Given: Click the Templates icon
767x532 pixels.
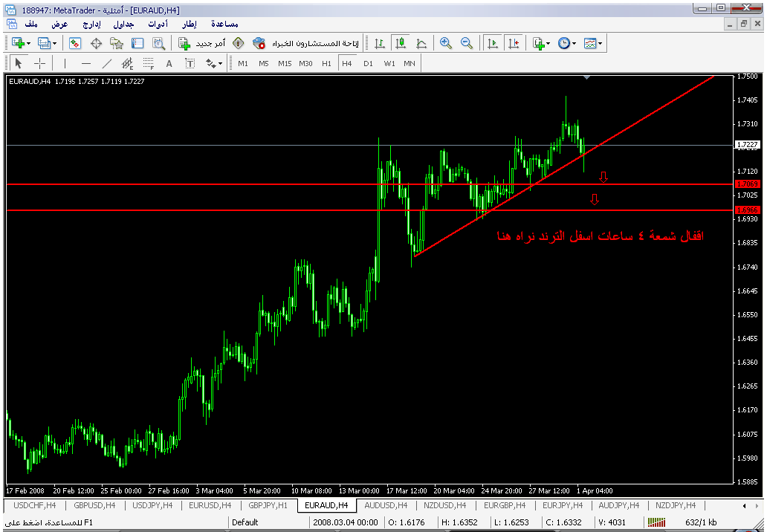Looking at the screenshot, I should [590, 43].
